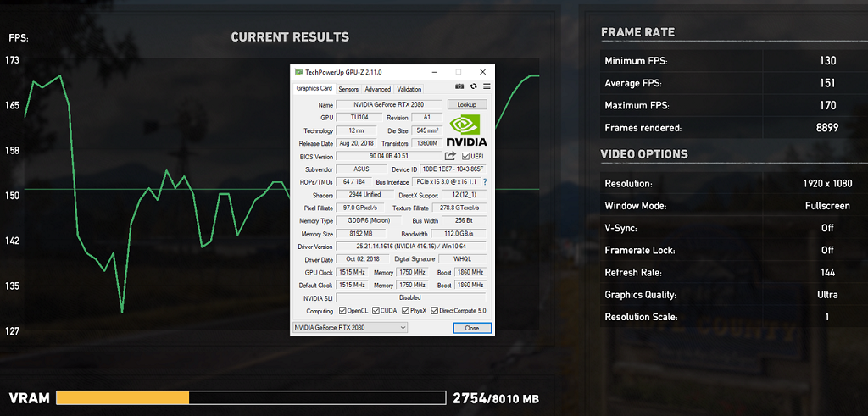The width and height of the screenshot is (868, 416).
Task: Click the Bandwidth field 112.0 GB/s
Action: (459, 234)
